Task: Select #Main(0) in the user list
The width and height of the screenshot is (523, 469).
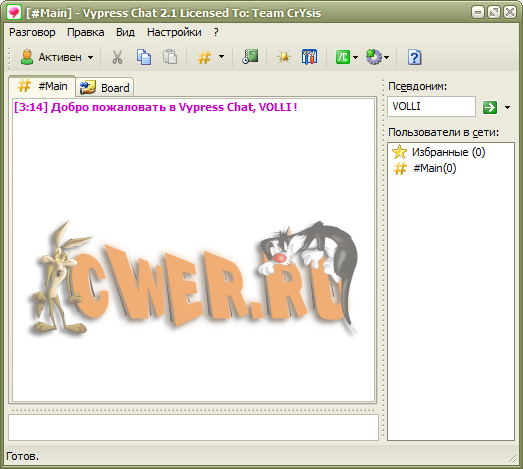Action: [x=435, y=168]
